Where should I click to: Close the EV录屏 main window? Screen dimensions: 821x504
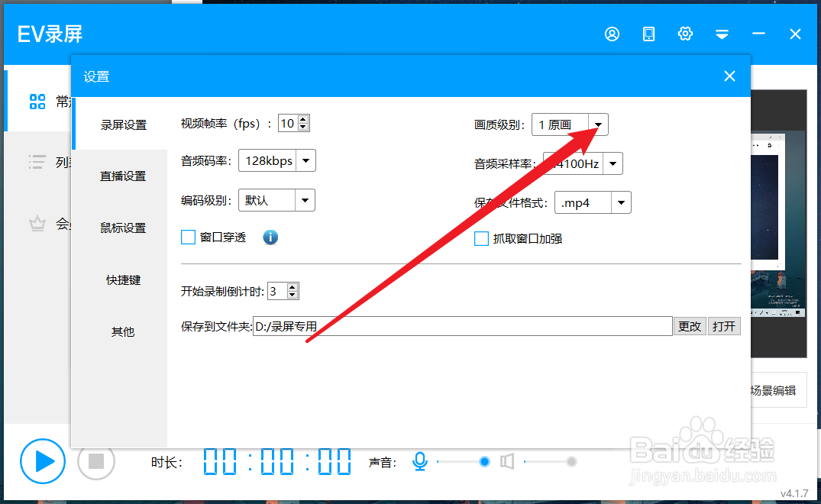[795, 34]
